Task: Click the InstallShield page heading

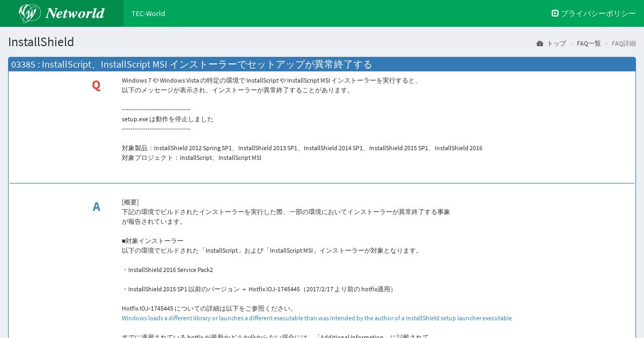Action: click(x=41, y=42)
